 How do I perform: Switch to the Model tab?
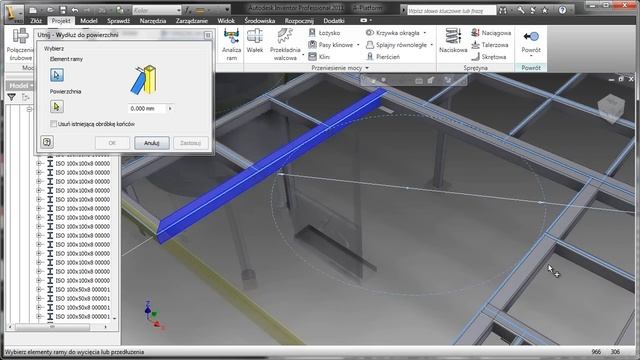[x=89, y=20]
